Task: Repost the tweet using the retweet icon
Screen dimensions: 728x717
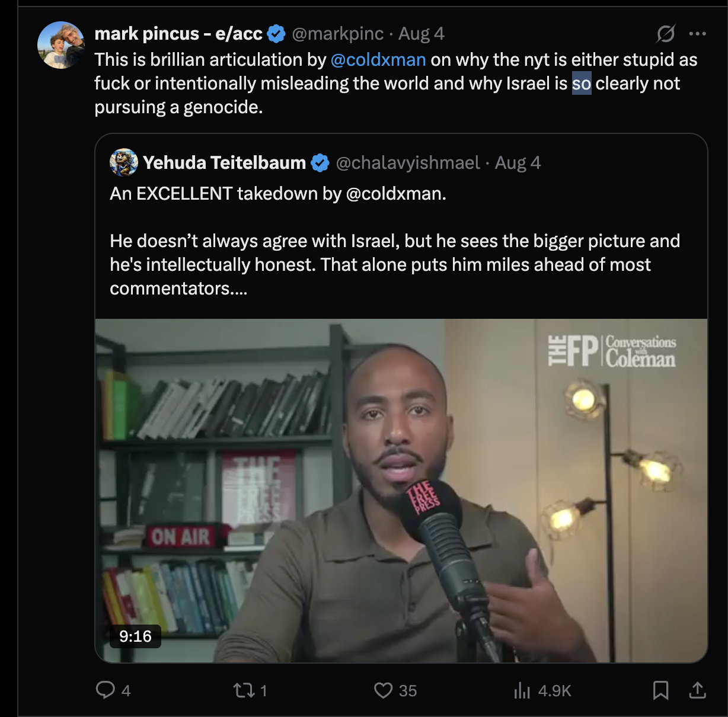Action: point(244,690)
